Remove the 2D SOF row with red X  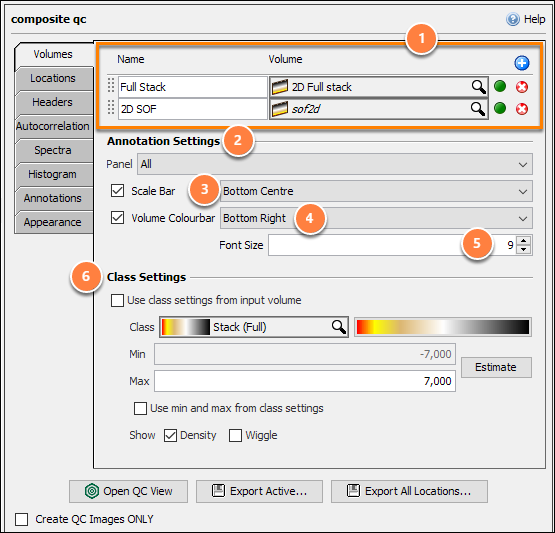522,109
